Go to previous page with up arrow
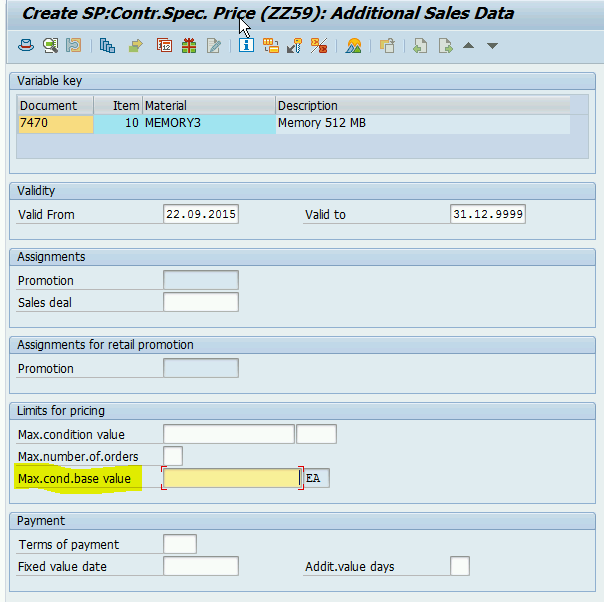Viewport: 604px width, 602px height. click(x=468, y=46)
